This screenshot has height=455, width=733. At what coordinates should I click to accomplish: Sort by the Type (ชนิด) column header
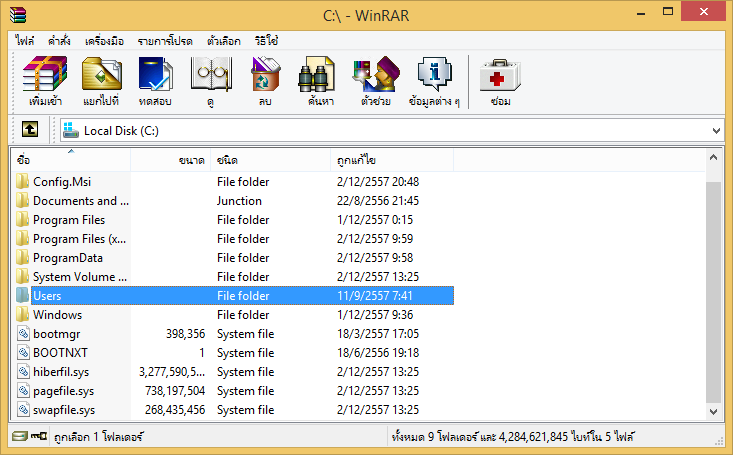[271, 160]
